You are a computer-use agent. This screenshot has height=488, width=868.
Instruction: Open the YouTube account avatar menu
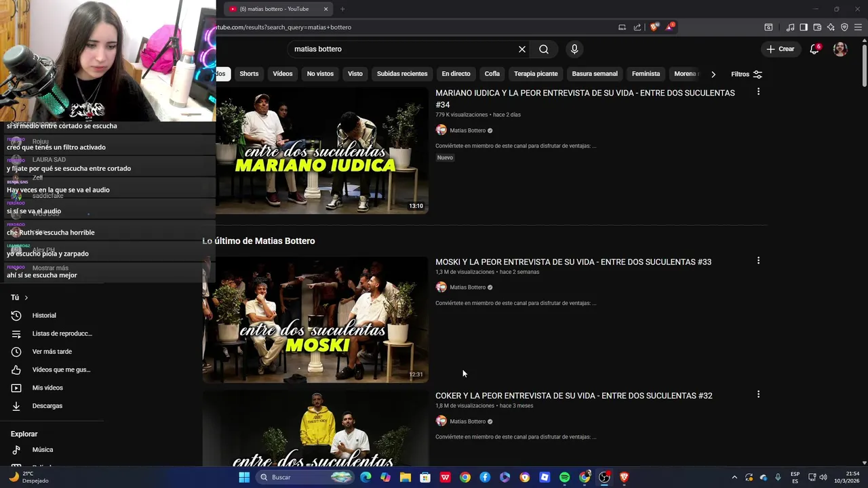[840, 49]
